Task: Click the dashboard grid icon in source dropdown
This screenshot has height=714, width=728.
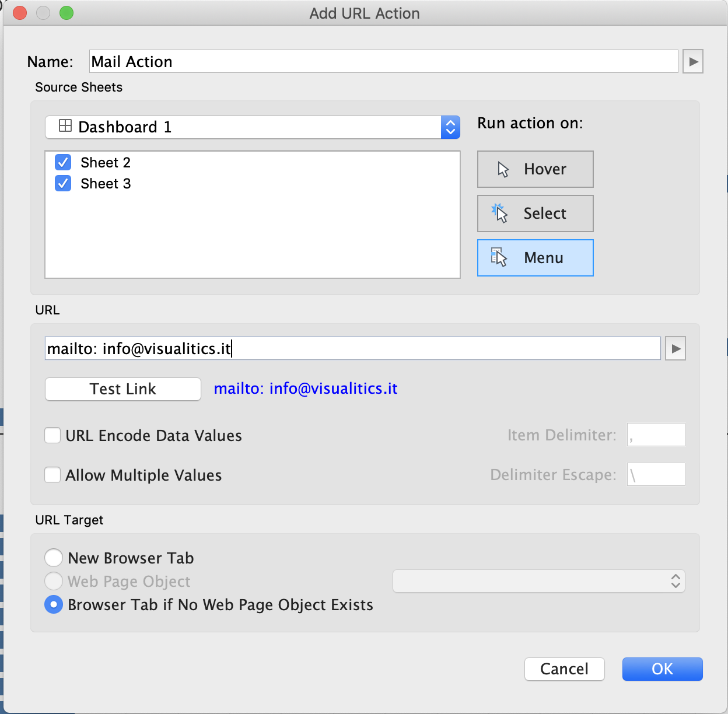Action: 65,126
